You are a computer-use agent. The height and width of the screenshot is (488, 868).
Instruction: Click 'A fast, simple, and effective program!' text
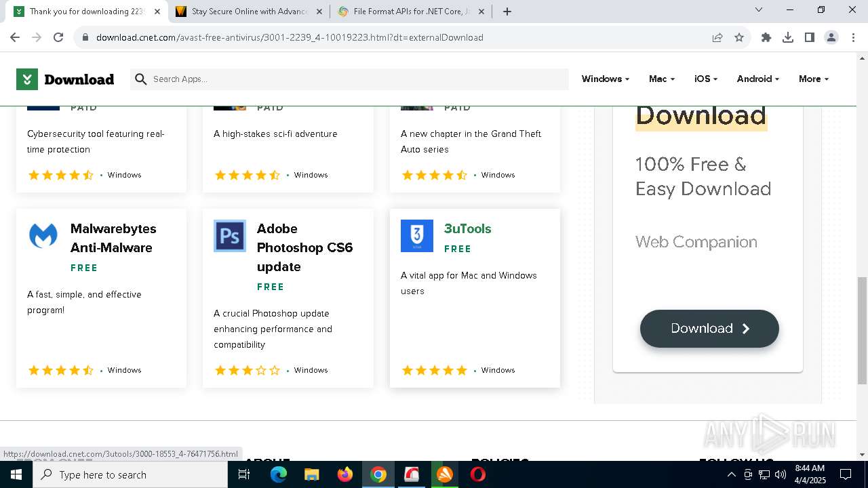(84, 302)
